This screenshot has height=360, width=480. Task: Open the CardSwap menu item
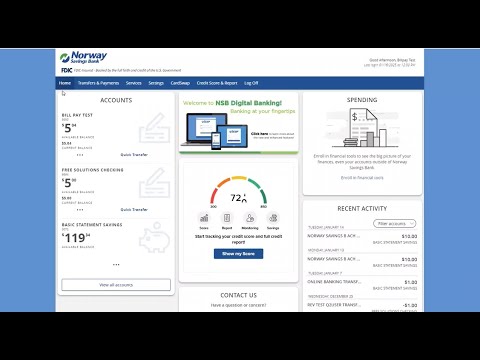tap(180, 83)
